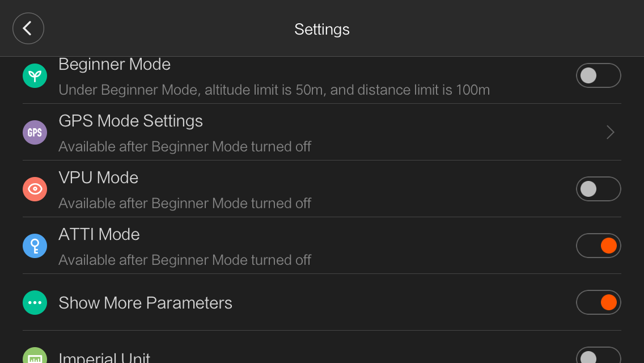Turn on the VPU Mode toggle
The height and width of the screenshot is (363, 644).
click(x=599, y=189)
